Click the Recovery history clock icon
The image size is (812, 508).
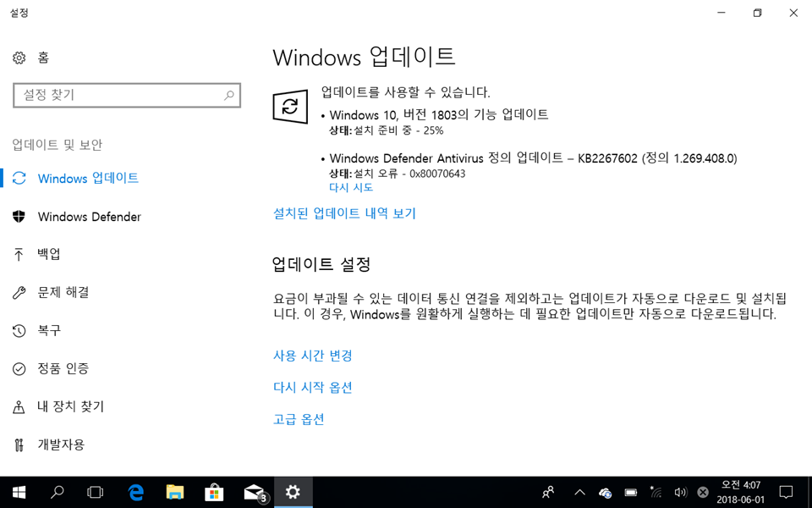click(19, 331)
